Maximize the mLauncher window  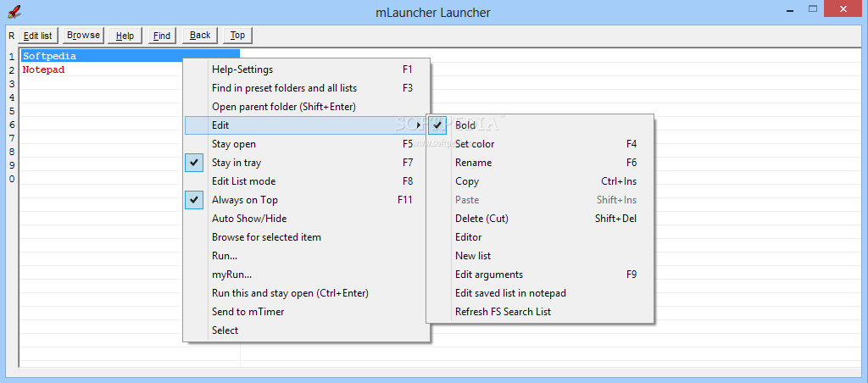813,8
